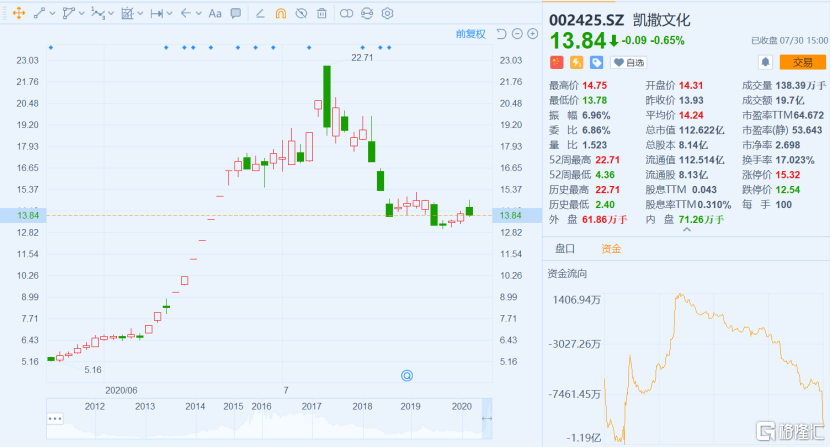Image resolution: width=831 pixels, height=448 pixels.
Task: Select the chart measurement tool
Action: [x=127, y=13]
